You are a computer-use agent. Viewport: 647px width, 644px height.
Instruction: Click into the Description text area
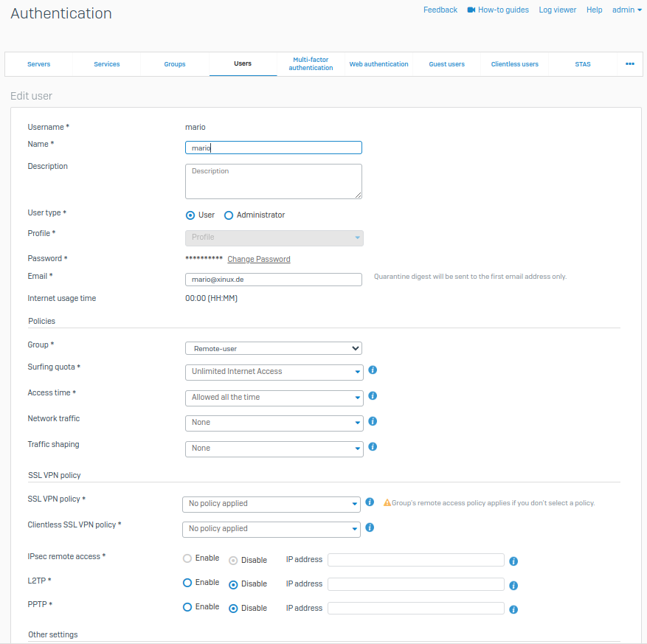[273, 181]
